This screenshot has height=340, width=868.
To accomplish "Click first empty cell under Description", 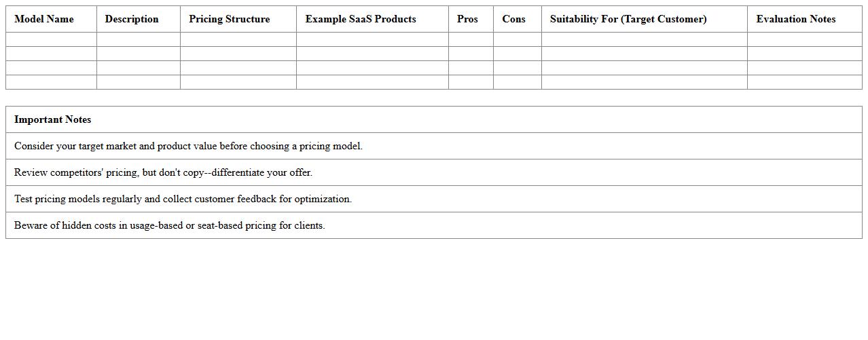I will click(x=139, y=39).
